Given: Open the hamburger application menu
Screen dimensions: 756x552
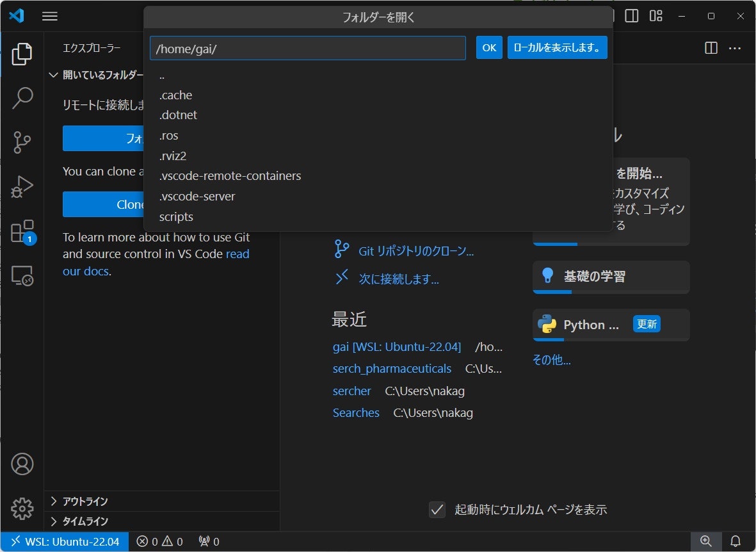Looking at the screenshot, I should (x=50, y=16).
